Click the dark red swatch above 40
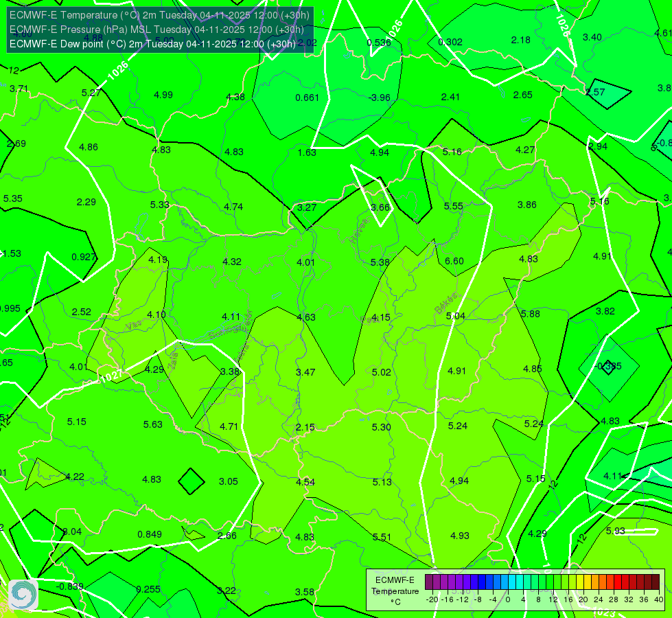This screenshot has width=672, height=618. pos(656,582)
